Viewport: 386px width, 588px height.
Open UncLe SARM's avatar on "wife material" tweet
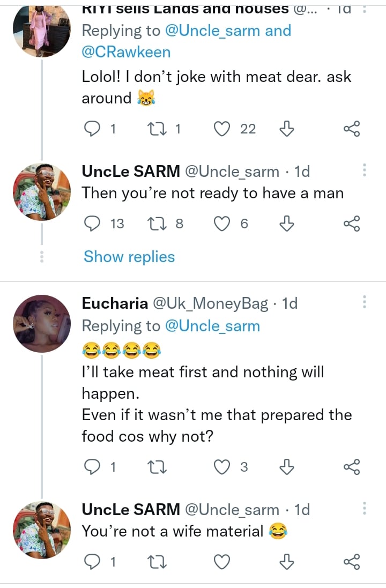pyautogui.click(x=42, y=530)
